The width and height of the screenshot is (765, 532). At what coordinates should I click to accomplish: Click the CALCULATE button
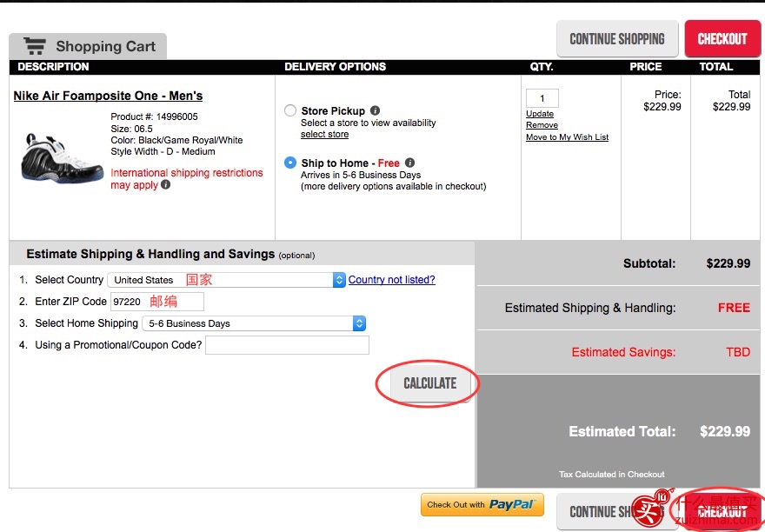click(429, 383)
